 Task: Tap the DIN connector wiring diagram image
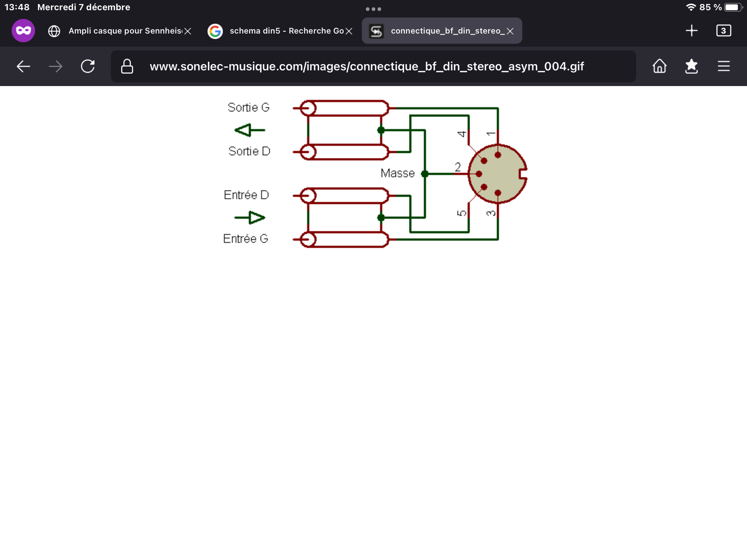click(374, 174)
